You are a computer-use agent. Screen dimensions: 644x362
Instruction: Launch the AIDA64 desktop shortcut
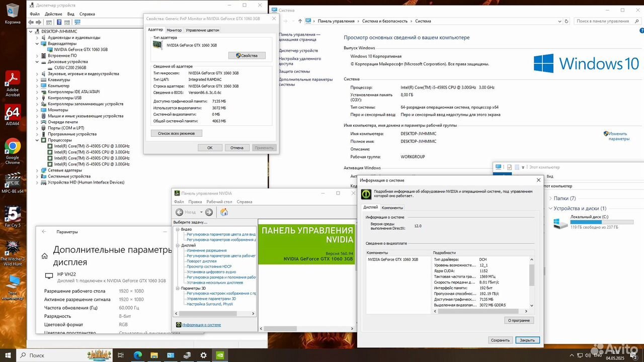(x=13, y=116)
